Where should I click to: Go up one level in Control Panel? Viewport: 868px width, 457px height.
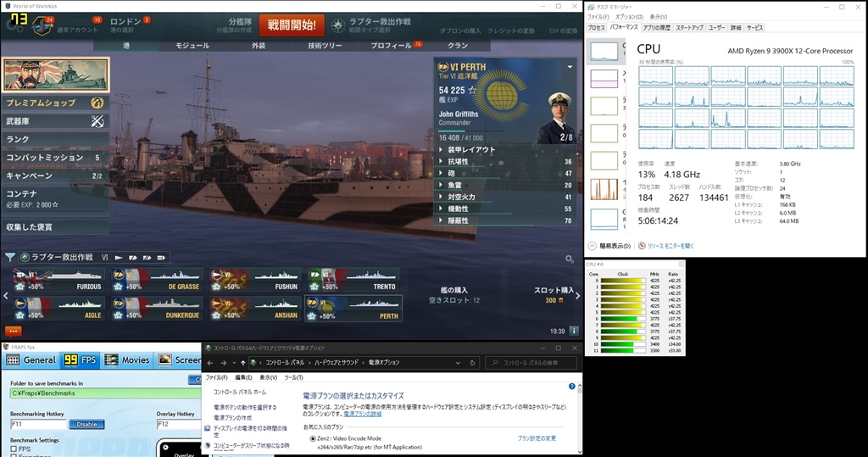tap(242, 363)
